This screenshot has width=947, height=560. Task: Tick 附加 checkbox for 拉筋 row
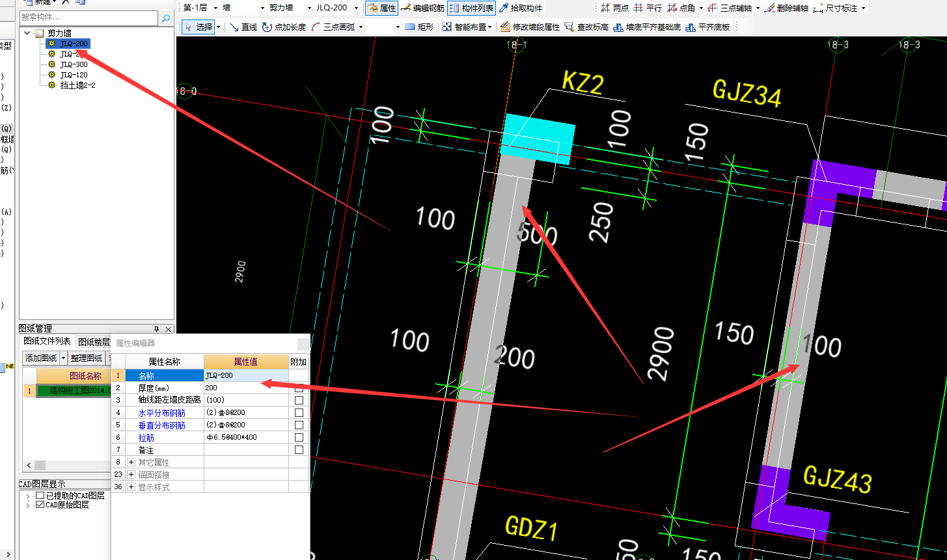pyautogui.click(x=299, y=438)
